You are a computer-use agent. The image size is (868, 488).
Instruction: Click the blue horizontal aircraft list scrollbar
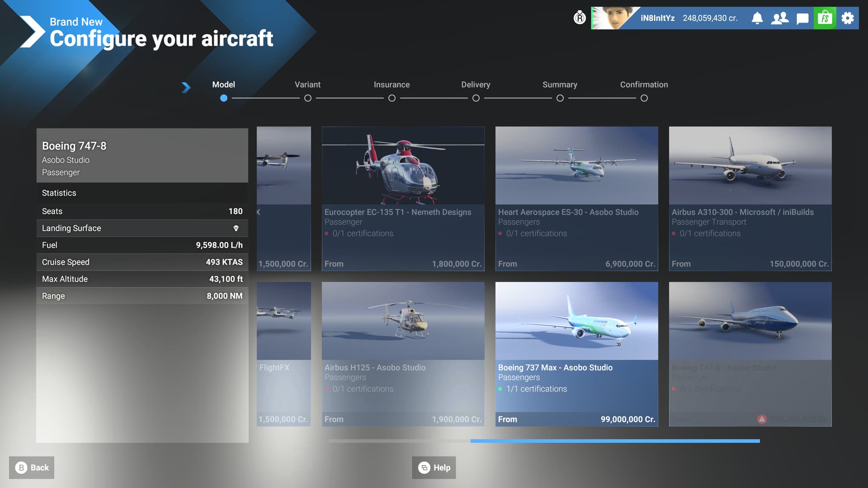pyautogui.click(x=615, y=441)
